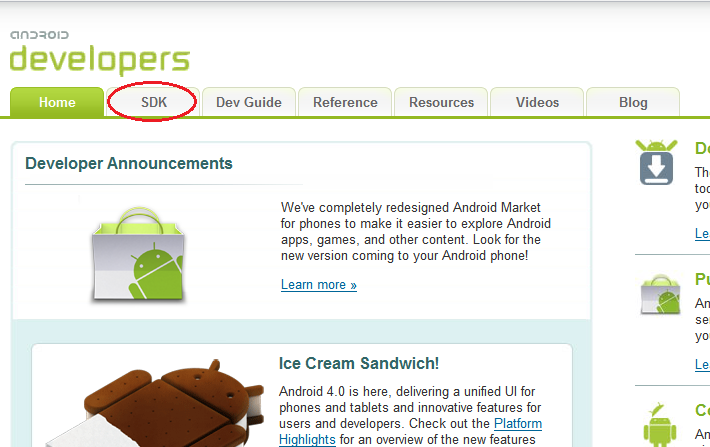Select the Blog tab
This screenshot has width=710, height=447.
click(633, 102)
